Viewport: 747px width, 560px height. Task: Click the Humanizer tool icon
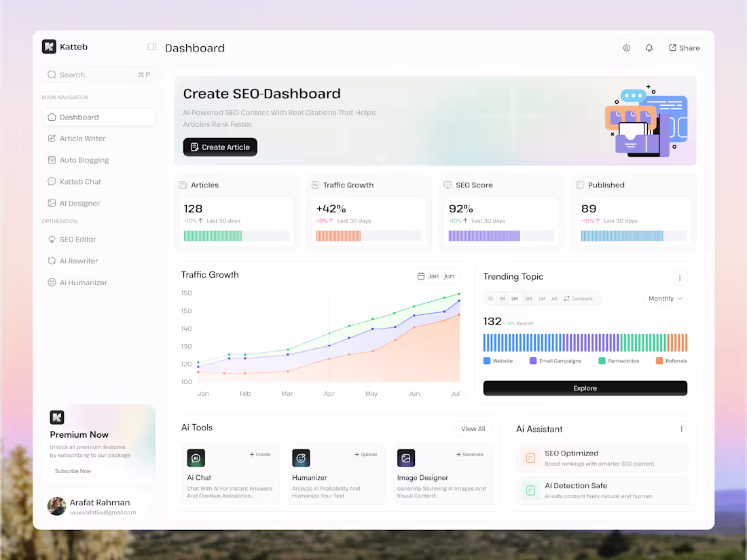coord(301,458)
